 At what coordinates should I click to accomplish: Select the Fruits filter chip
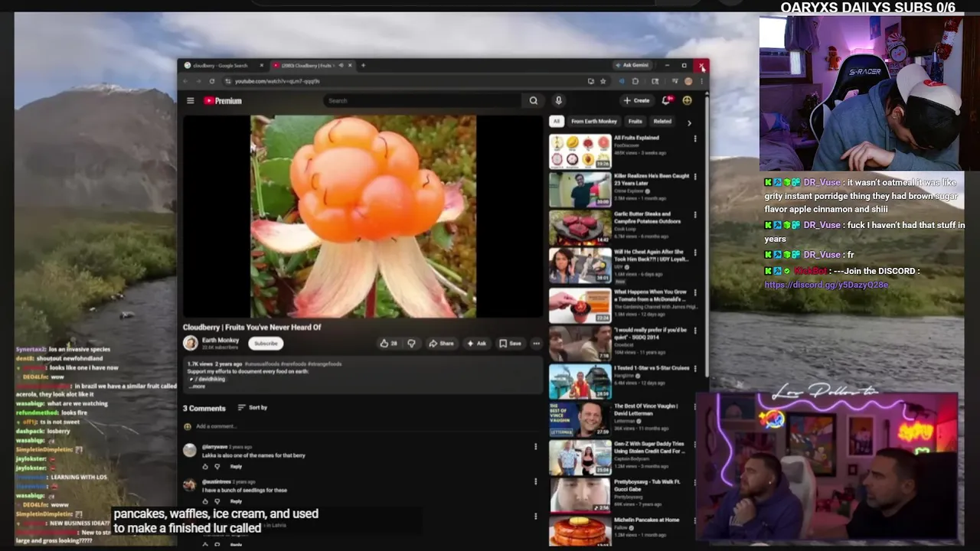point(635,122)
